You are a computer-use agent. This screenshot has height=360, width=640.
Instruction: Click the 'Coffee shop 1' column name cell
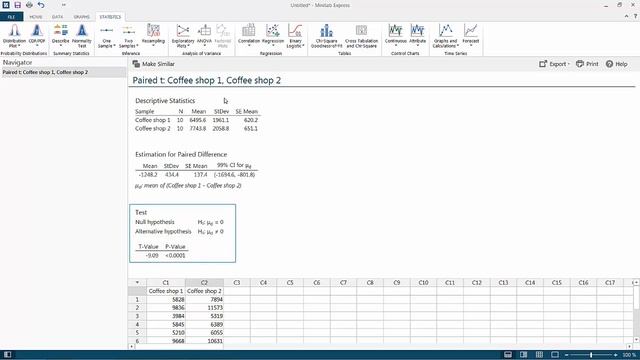pos(166,291)
